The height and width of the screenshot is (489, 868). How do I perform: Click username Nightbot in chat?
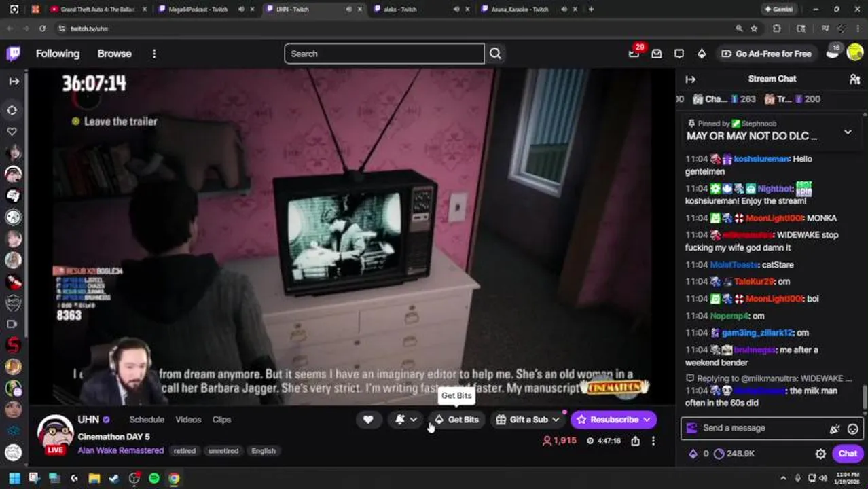pos(775,189)
